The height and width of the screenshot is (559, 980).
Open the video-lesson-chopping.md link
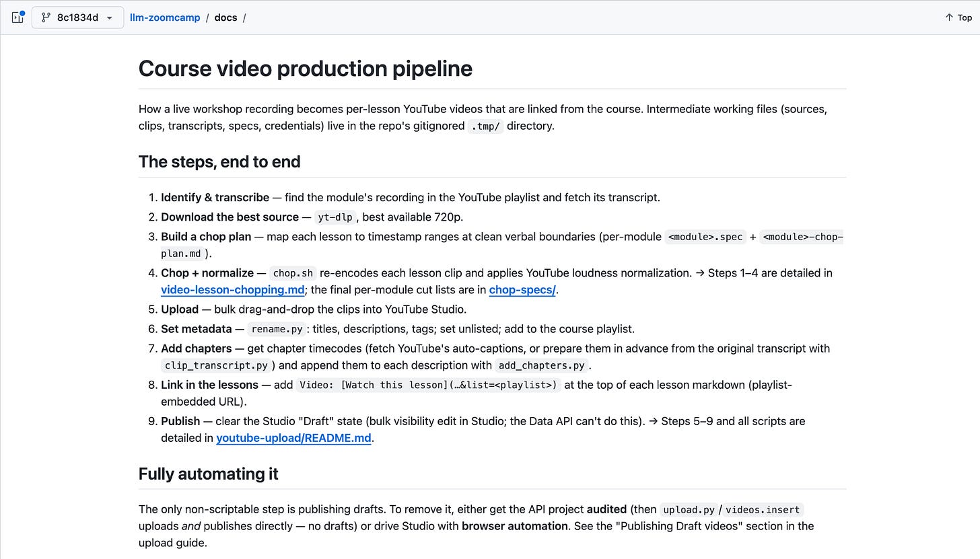pyautogui.click(x=233, y=290)
